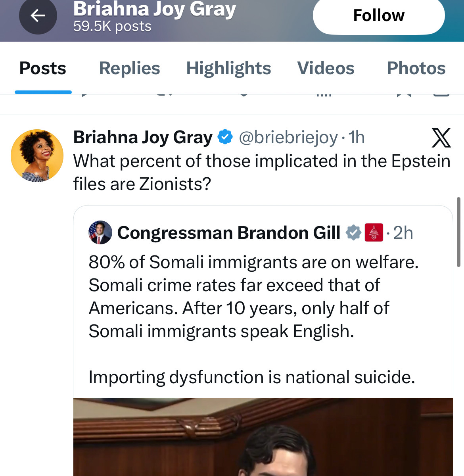Click the vertical scrollbar on the right
Viewport: 464px width, 476px height.
pos(458,232)
